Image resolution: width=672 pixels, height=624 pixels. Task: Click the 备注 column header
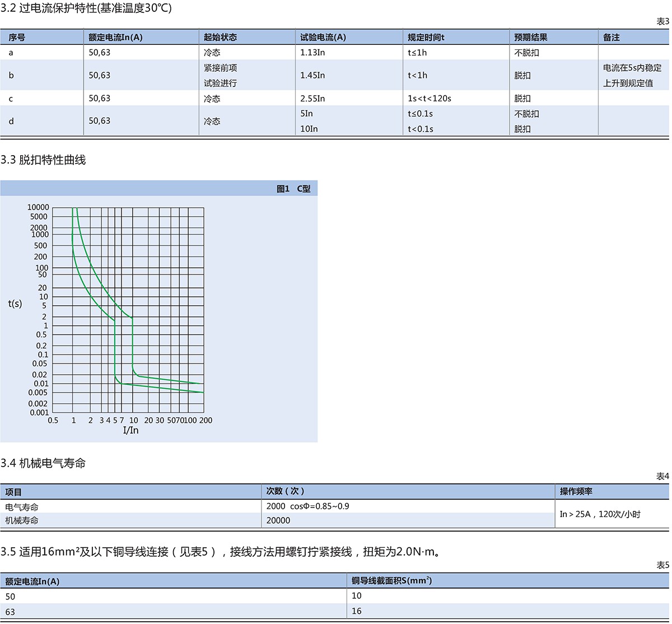coord(612,38)
